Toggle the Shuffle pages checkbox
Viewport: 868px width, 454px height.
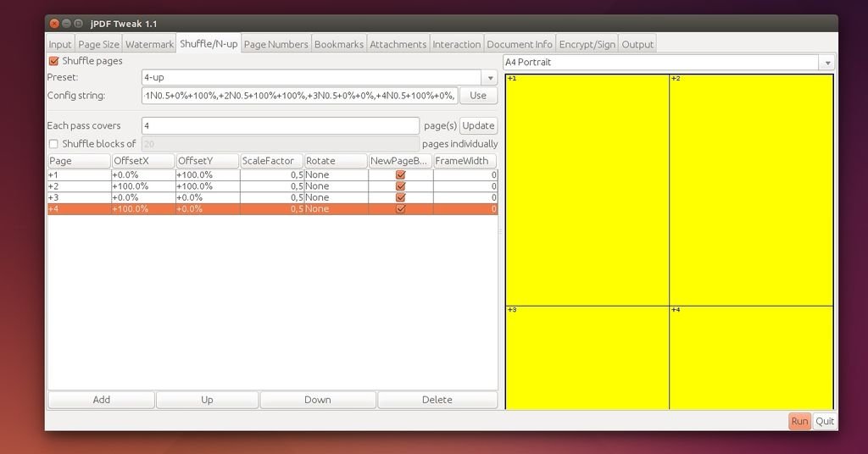point(53,61)
